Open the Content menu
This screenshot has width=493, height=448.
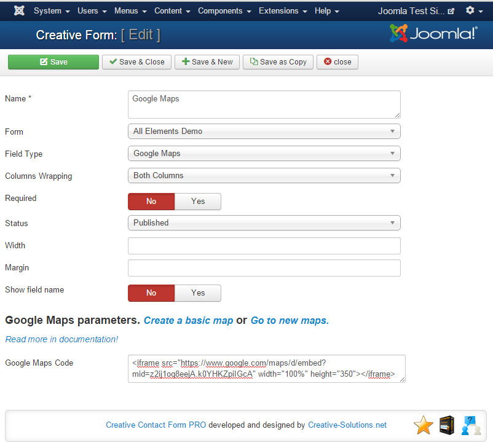click(172, 11)
